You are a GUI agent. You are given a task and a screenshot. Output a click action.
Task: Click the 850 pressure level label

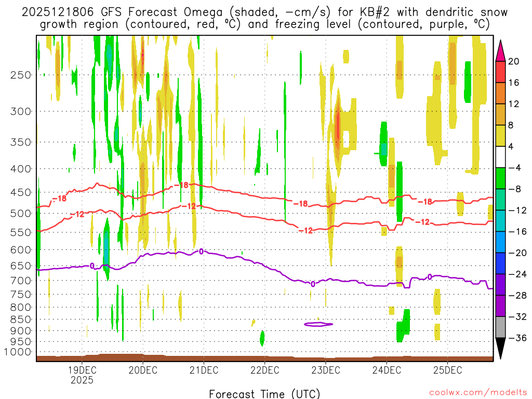tap(21, 320)
